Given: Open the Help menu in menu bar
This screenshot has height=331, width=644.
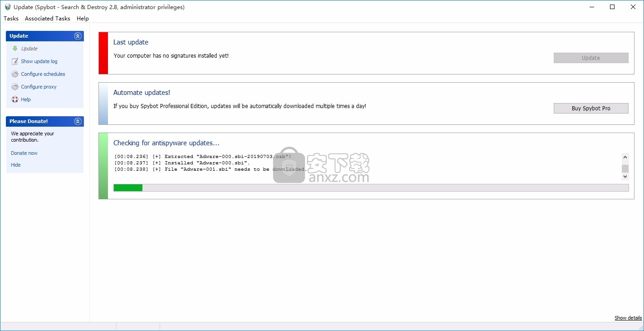Looking at the screenshot, I should 83,19.
